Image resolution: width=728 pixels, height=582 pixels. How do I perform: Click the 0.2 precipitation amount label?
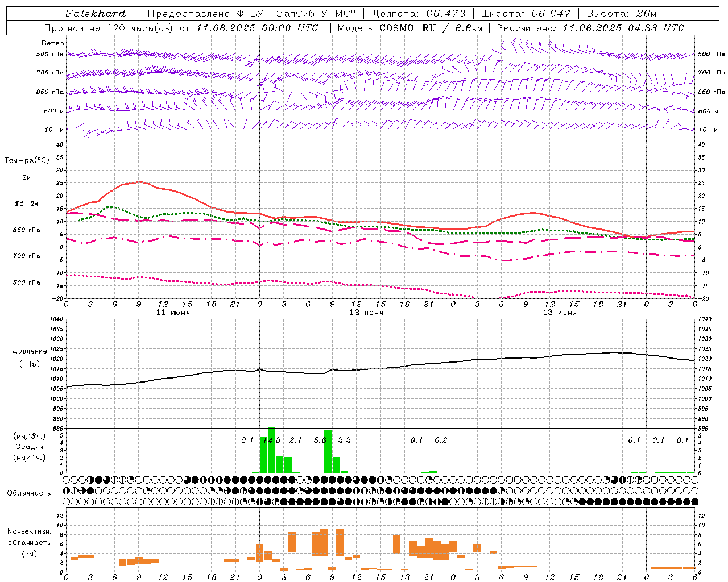[x=441, y=440]
